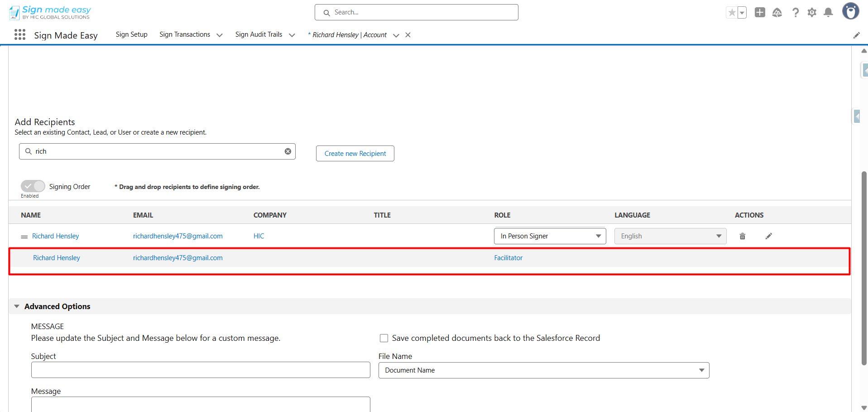Image resolution: width=868 pixels, height=412 pixels.
Task: Open the notifications bell
Action: tap(828, 13)
